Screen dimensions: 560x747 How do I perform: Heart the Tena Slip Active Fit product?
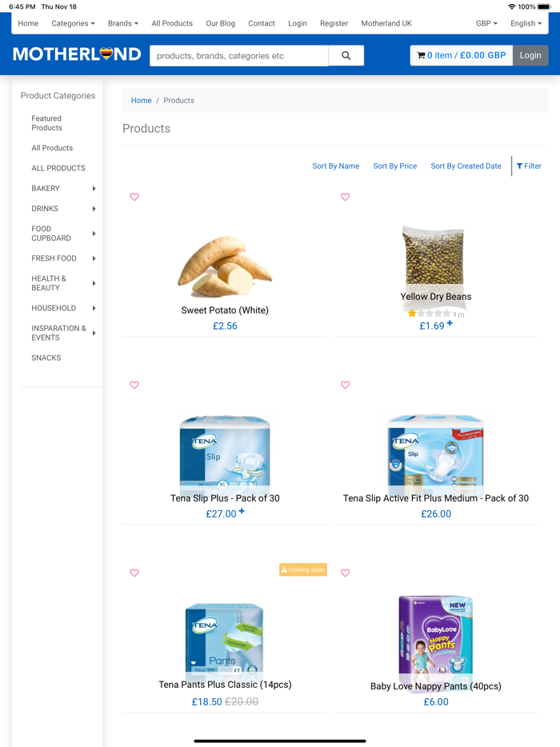click(x=346, y=385)
